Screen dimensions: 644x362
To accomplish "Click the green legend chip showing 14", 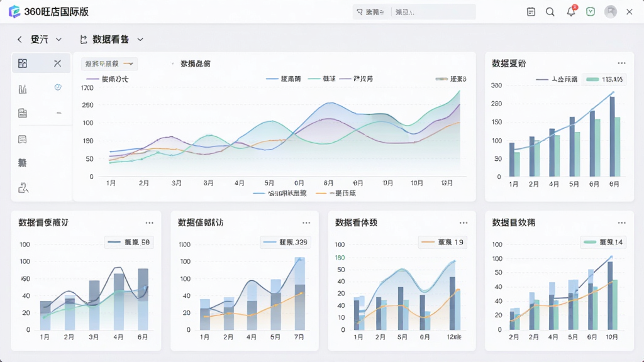I will [603, 243].
